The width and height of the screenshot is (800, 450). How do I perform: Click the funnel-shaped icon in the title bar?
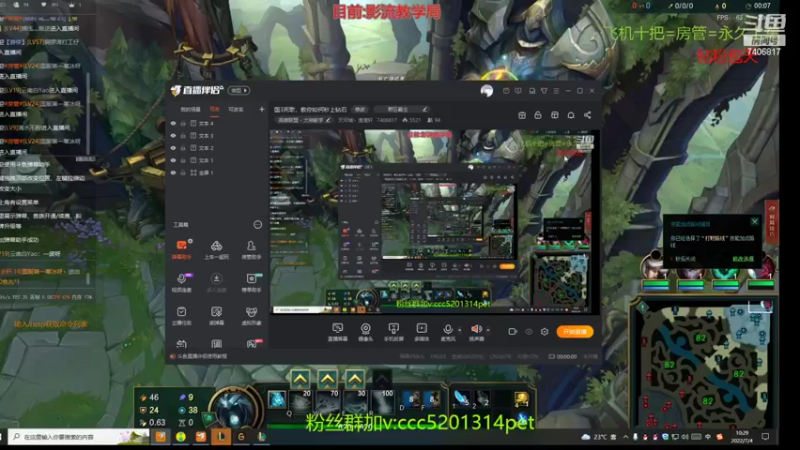click(544, 91)
